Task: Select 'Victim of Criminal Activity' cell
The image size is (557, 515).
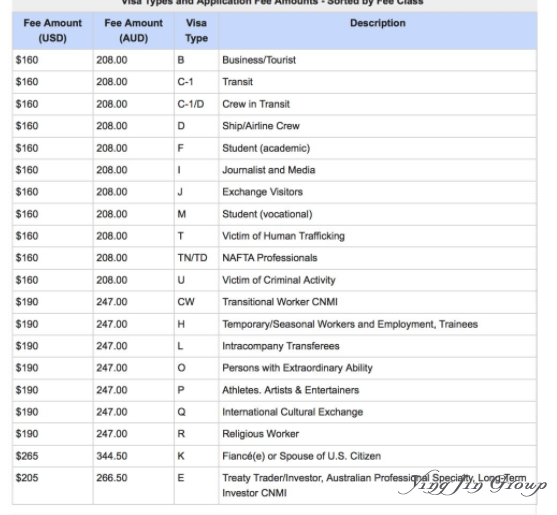Action: click(x=378, y=280)
